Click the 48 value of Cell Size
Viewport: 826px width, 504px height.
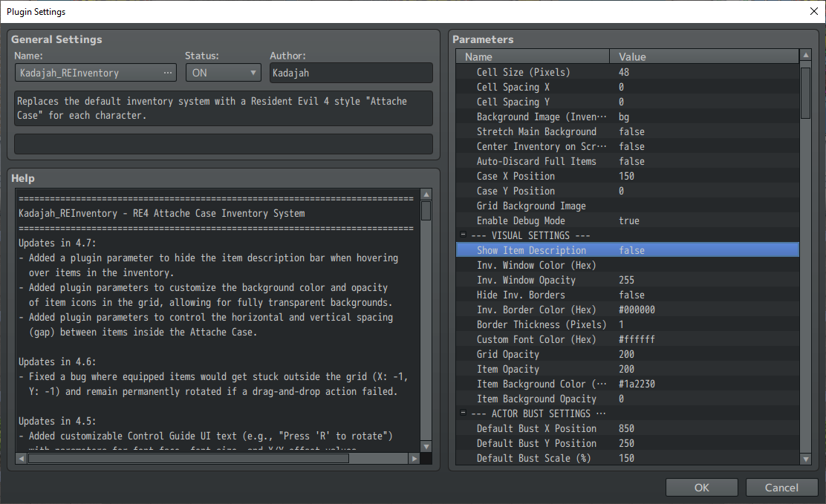coord(624,72)
